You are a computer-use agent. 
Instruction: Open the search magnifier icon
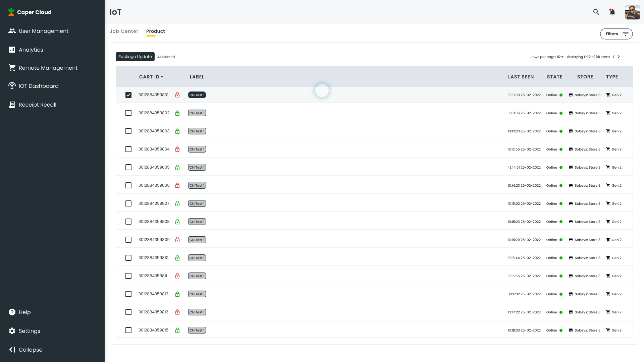click(x=596, y=12)
